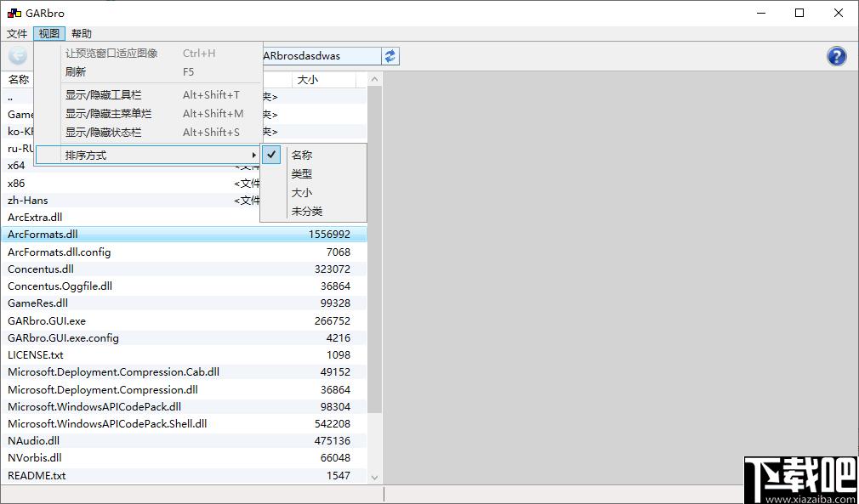Expand the 排序方式 submenu
This screenshot has height=504, width=859.
[x=148, y=156]
